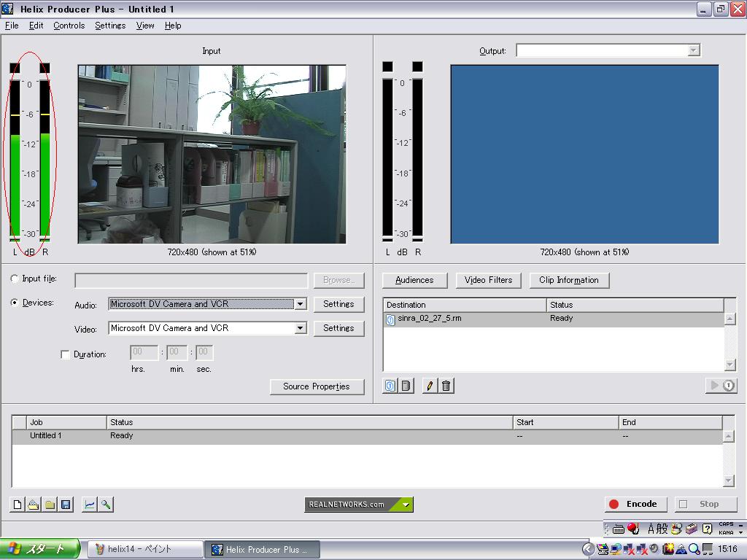Click the save job floppy icon
747x560 pixels.
66,505
